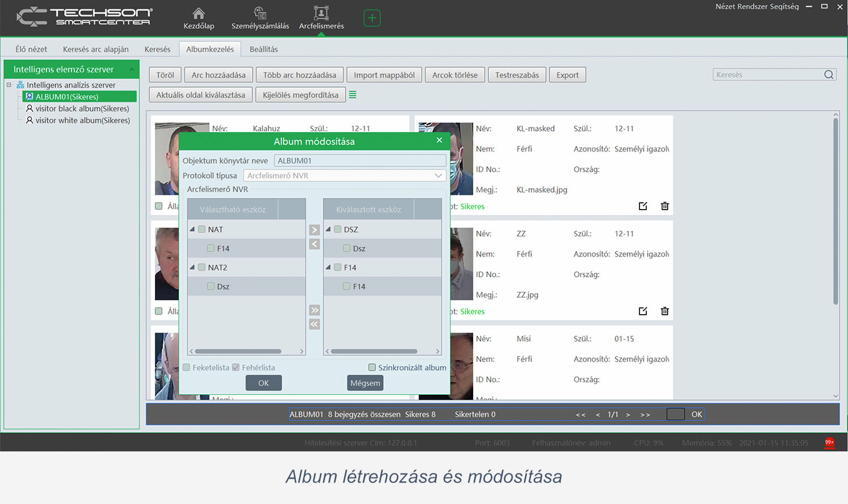Uncheck the Fehérlista checkbox

click(x=236, y=367)
